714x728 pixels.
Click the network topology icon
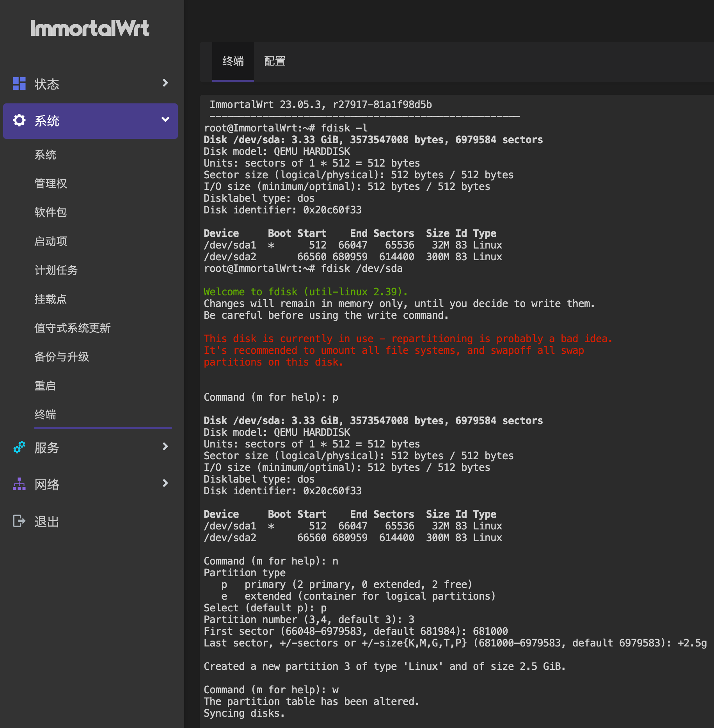tap(19, 484)
